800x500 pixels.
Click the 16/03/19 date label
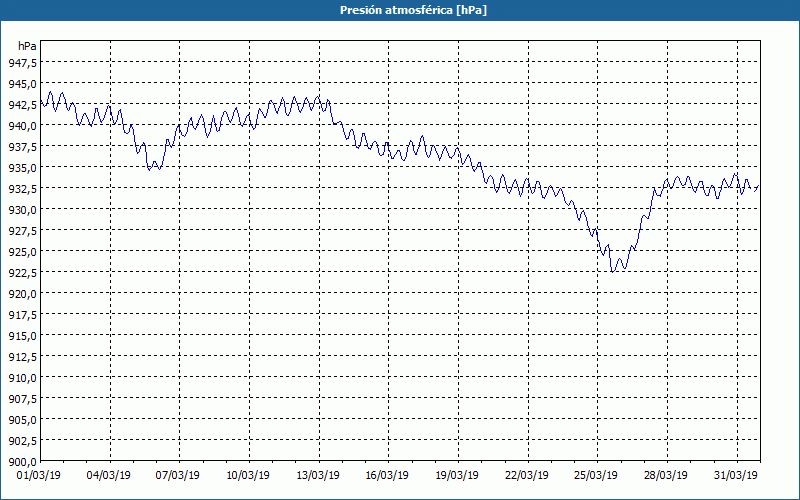point(389,475)
